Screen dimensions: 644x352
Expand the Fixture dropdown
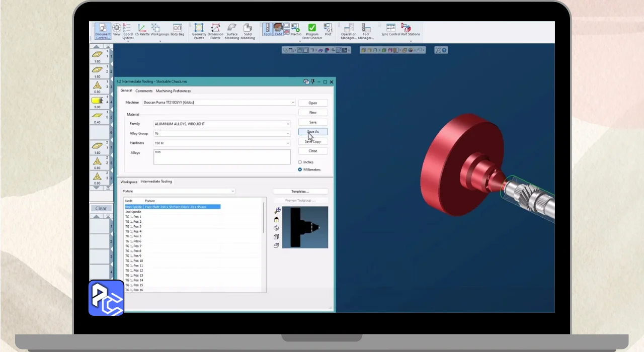[x=232, y=192]
